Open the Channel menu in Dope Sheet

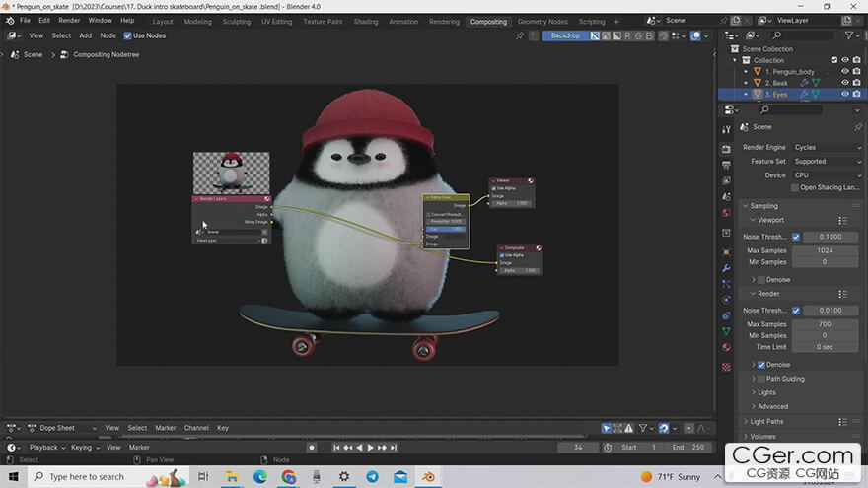(x=196, y=428)
